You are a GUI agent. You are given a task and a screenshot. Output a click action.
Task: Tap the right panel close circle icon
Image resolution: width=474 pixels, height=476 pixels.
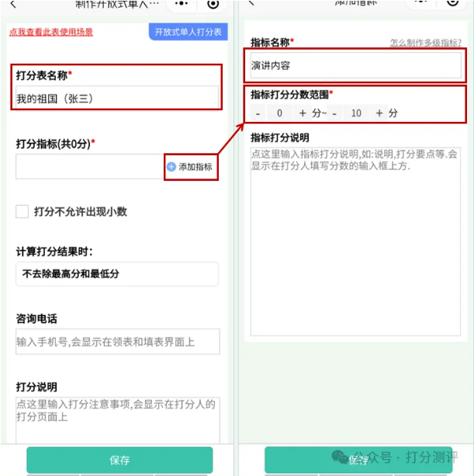click(452, 2)
